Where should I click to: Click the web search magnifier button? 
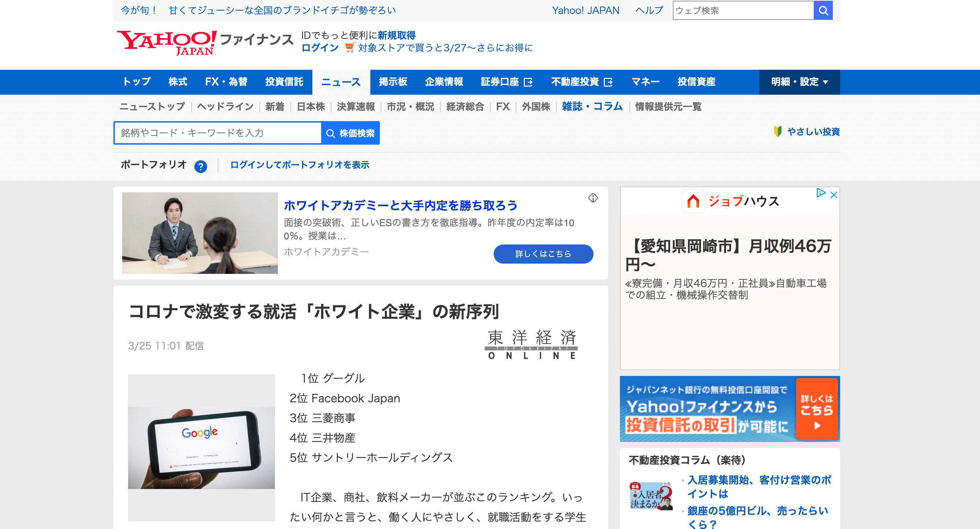tap(823, 10)
